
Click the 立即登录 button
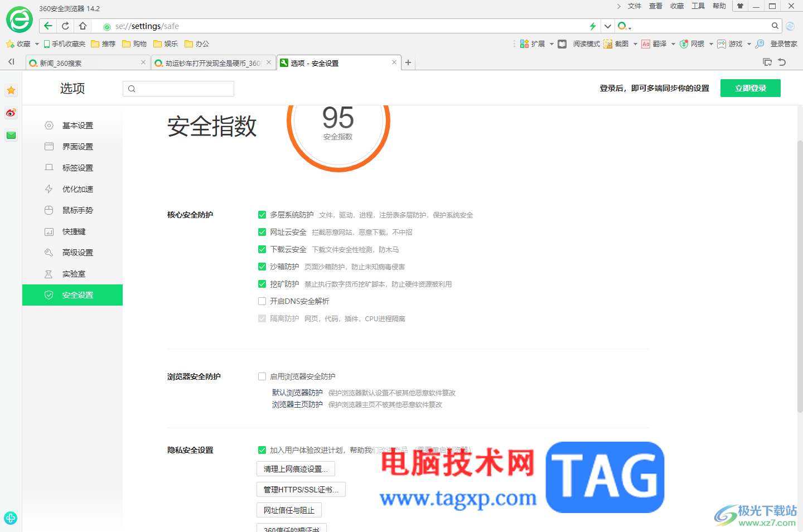pos(751,88)
